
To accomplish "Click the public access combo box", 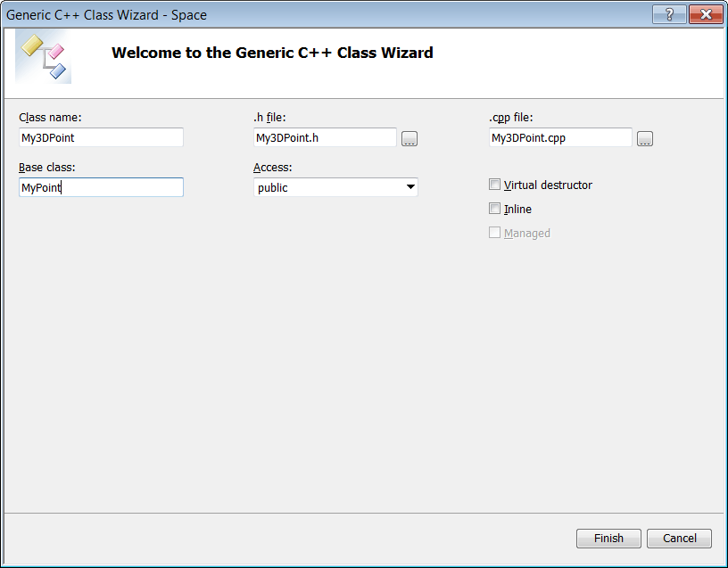I will (x=335, y=187).
